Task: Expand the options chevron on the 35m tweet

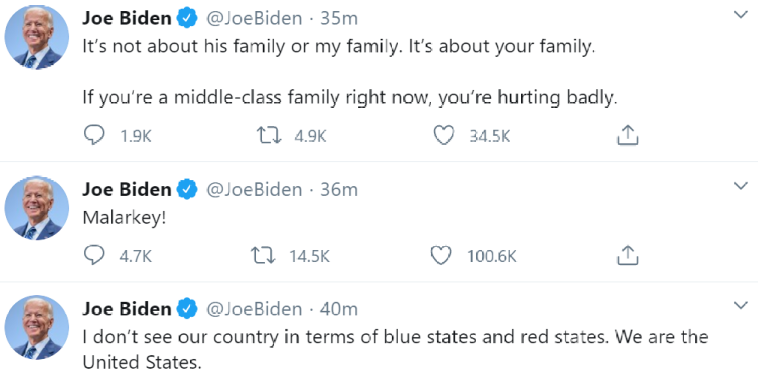Action: (x=741, y=15)
